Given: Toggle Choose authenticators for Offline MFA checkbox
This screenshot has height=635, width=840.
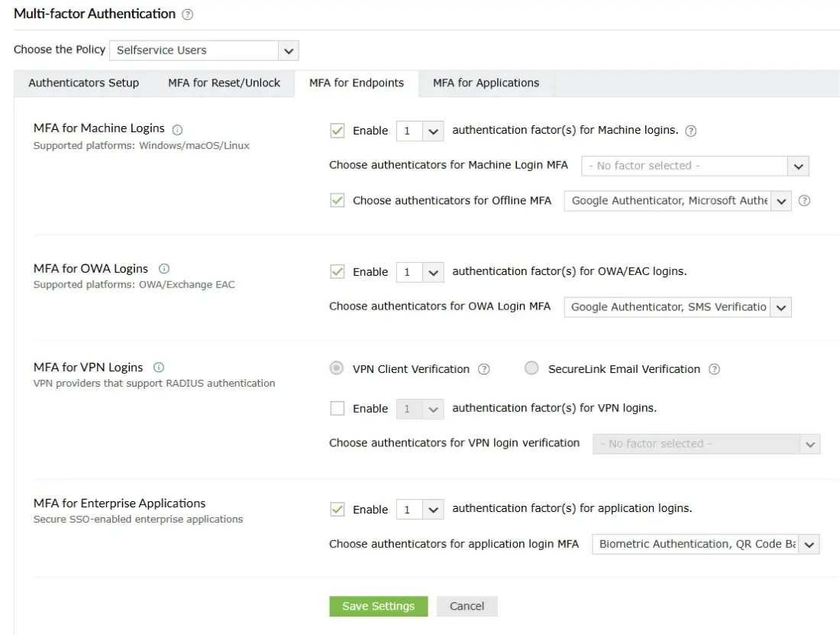Looking at the screenshot, I should click(x=337, y=201).
